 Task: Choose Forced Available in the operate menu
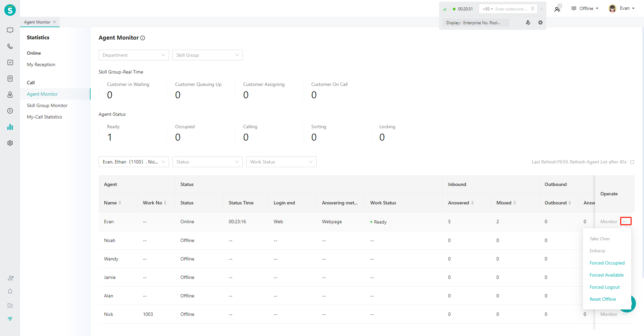tap(606, 275)
